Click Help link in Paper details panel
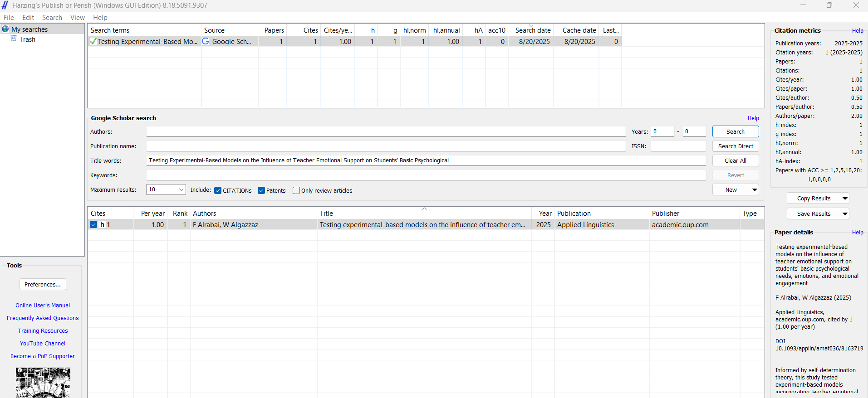Screen dimensions: 868x398 858,233
